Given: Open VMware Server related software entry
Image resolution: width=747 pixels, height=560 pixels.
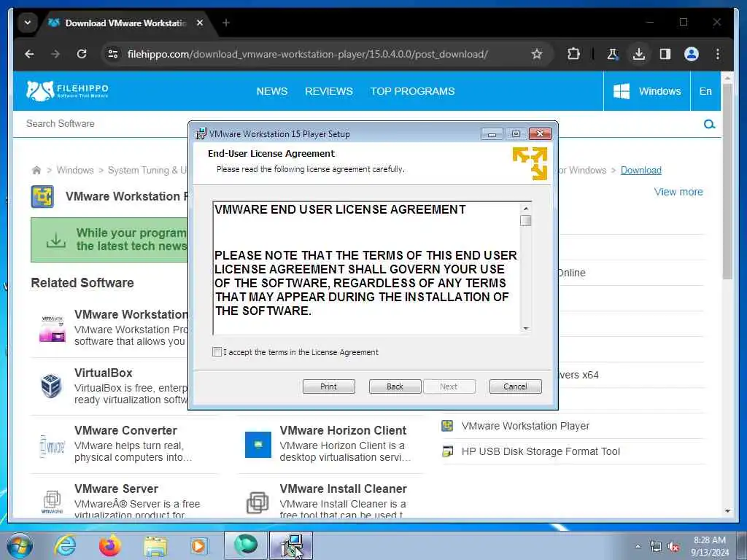Looking at the screenshot, I should [x=116, y=489].
